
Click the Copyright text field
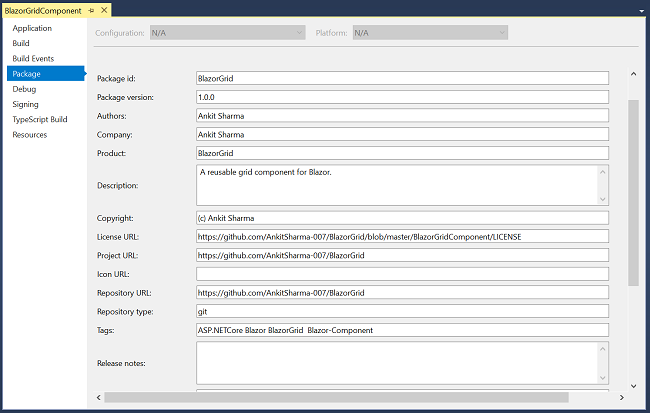tap(402, 218)
